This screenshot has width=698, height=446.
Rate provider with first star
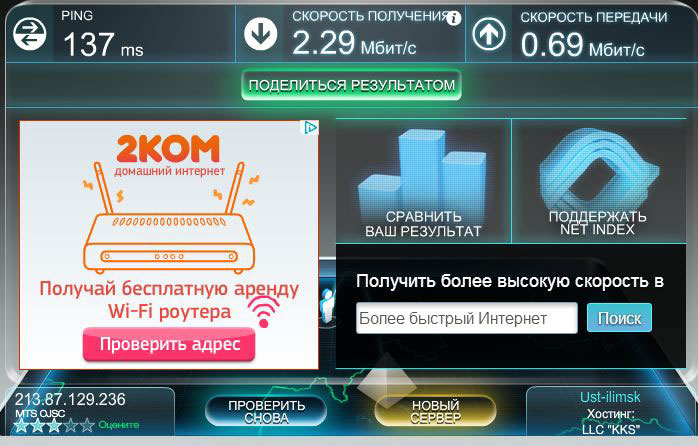pyautogui.click(x=21, y=426)
